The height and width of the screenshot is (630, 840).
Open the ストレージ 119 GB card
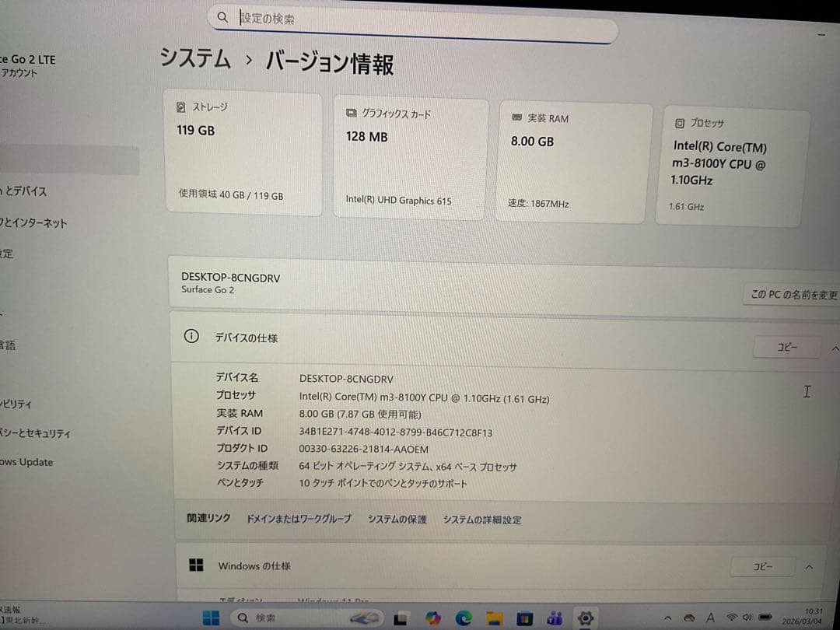(x=243, y=153)
